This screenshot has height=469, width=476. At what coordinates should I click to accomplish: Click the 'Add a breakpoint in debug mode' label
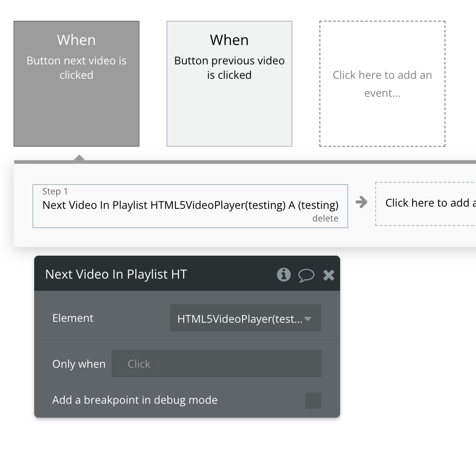(x=135, y=400)
